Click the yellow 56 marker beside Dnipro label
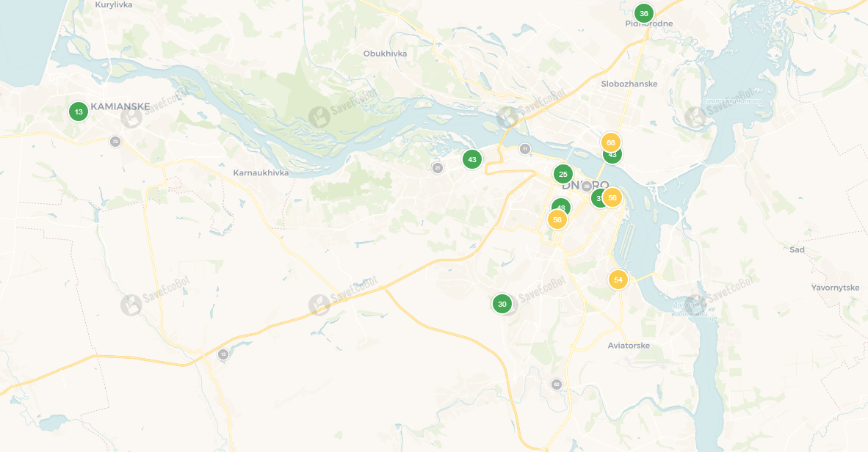Image resolution: width=868 pixels, height=452 pixels. point(612,197)
